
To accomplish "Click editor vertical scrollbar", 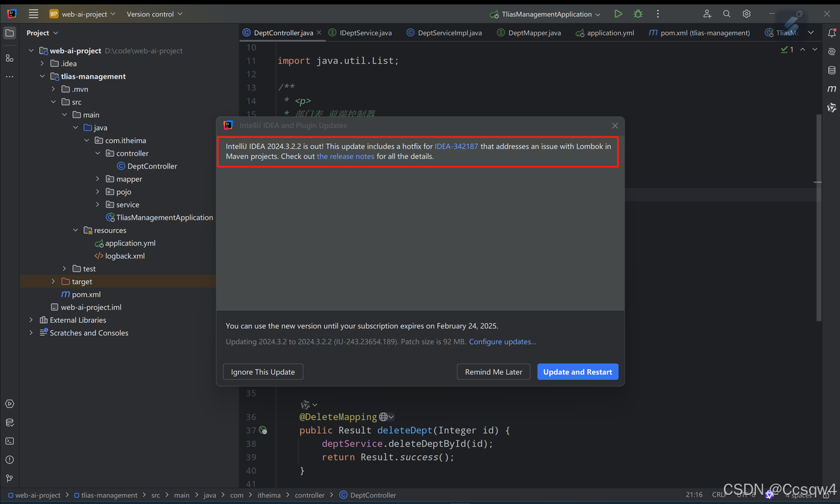I will (x=818, y=217).
